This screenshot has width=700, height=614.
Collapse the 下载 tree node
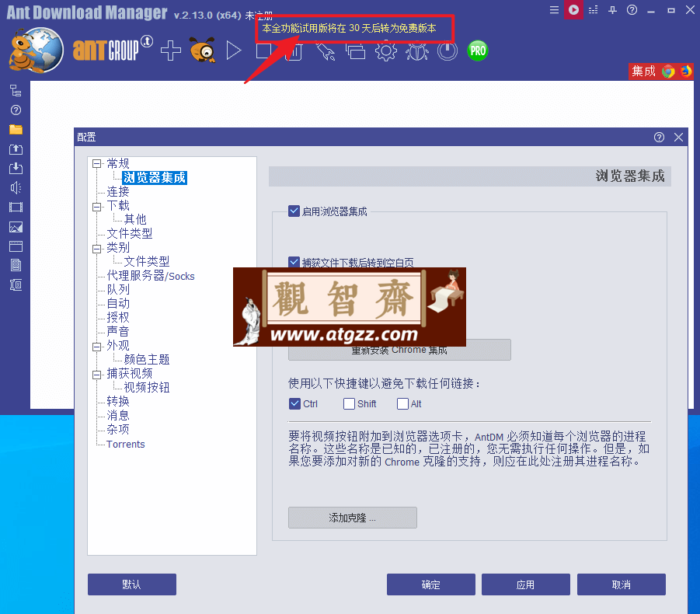click(96, 207)
